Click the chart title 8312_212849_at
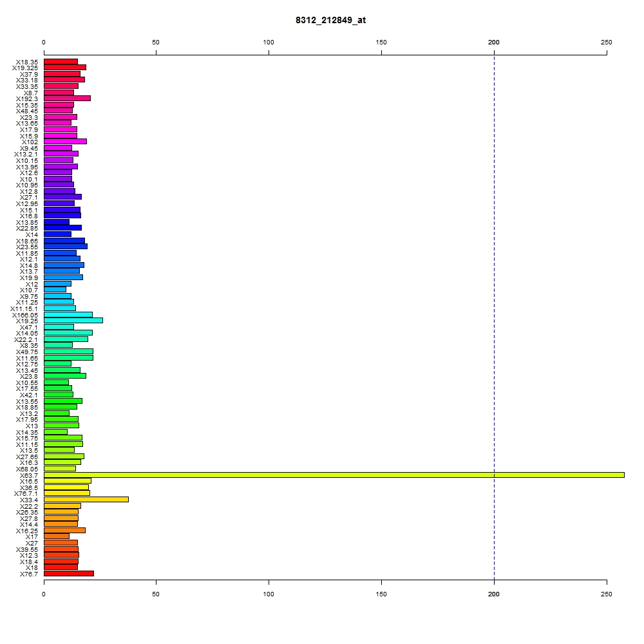Screen dimensions: 644x644 pyautogui.click(x=330, y=20)
